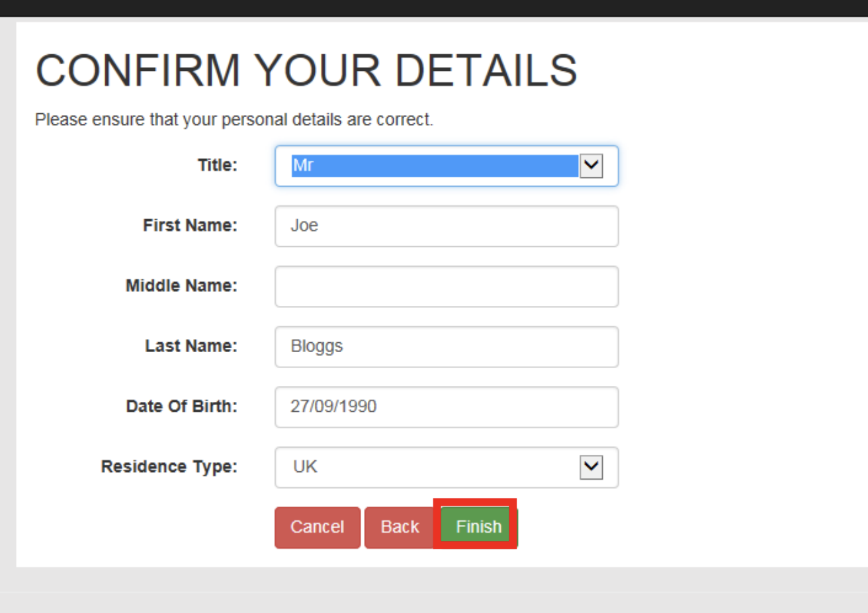
Task: Click the Title field label
Action: (217, 165)
